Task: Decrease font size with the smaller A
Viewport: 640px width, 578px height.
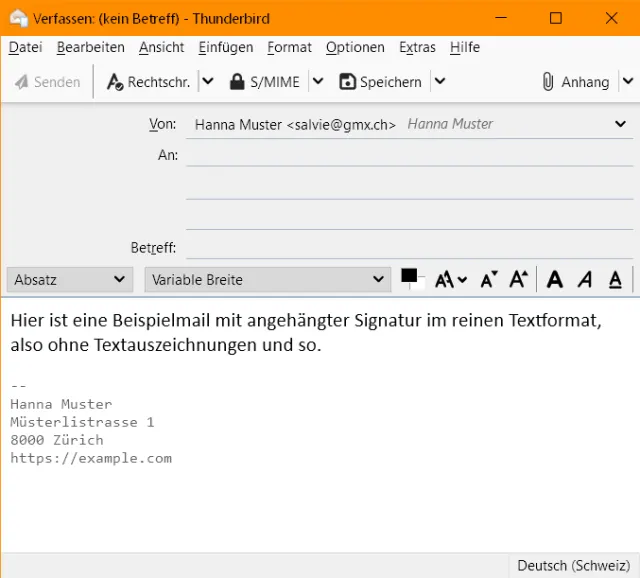Action: click(x=488, y=280)
